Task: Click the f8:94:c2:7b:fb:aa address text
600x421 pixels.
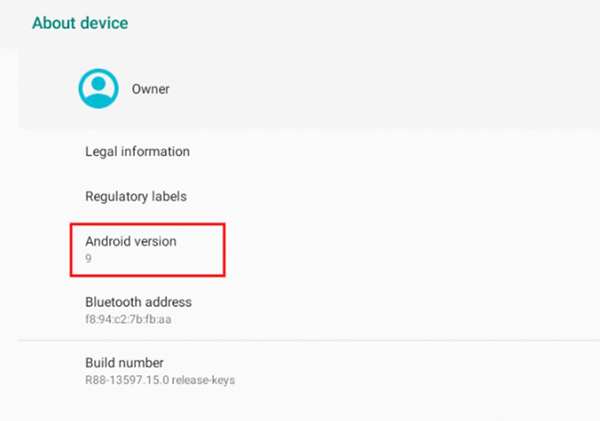Action: 128,319
